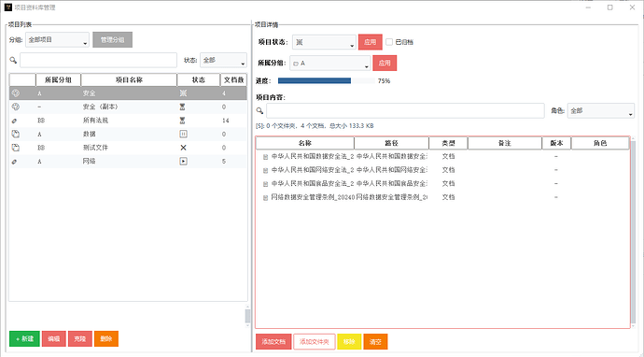Click file icon of 中华人民共和国网络安全法

pyautogui.click(x=265, y=170)
